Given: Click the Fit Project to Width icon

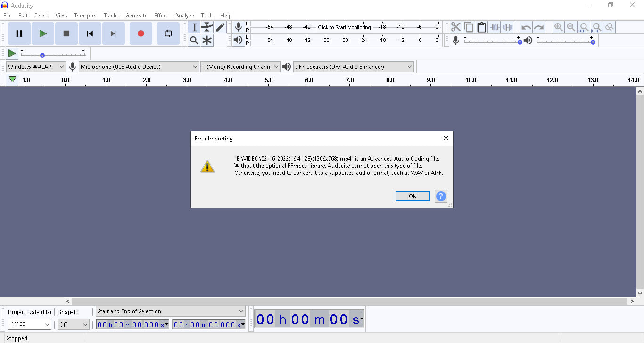Looking at the screenshot, I should pos(596,27).
